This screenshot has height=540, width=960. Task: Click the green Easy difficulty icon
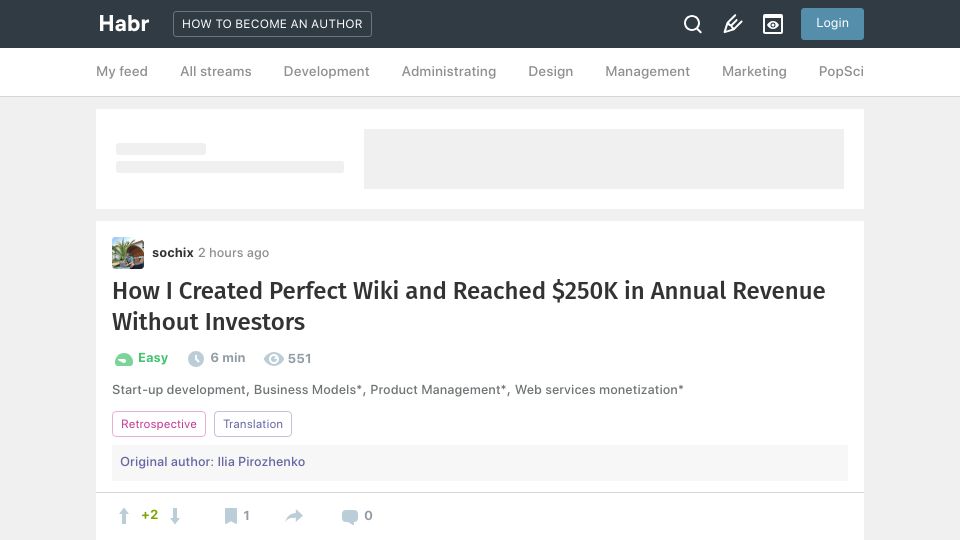(x=124, y=359)
